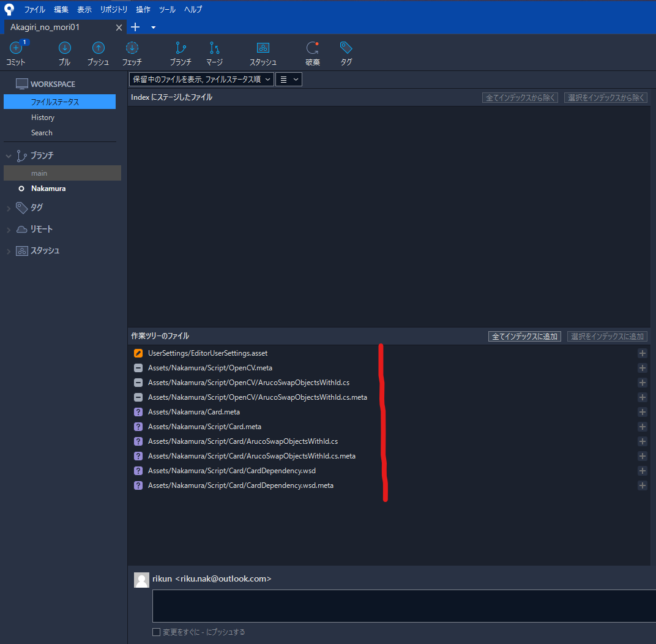656x644 pixels.
Task: Stage EditorUserSettings.asset with its plus icon
Action: click(642, 353)
